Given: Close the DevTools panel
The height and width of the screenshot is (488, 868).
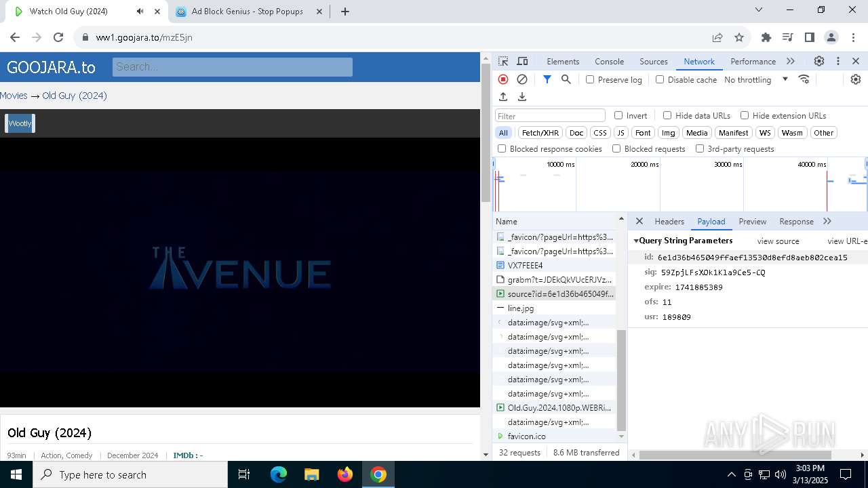Looking at the screenshot, I should (x=856, y=61).
